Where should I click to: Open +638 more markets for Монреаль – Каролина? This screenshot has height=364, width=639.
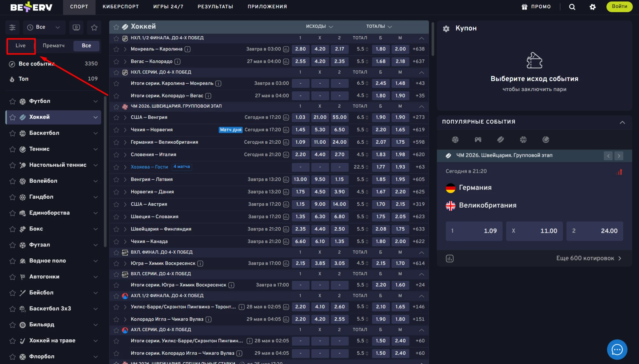419,49
